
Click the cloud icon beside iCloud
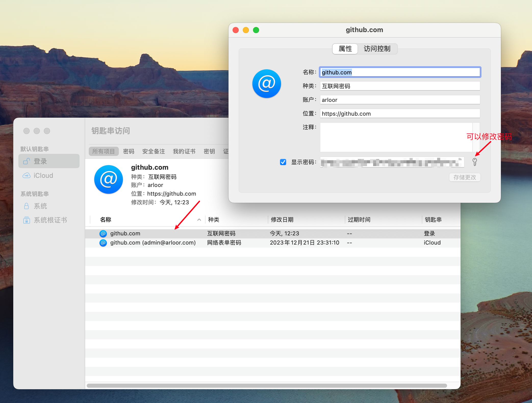pyautogui.click(x=27, y=176)
